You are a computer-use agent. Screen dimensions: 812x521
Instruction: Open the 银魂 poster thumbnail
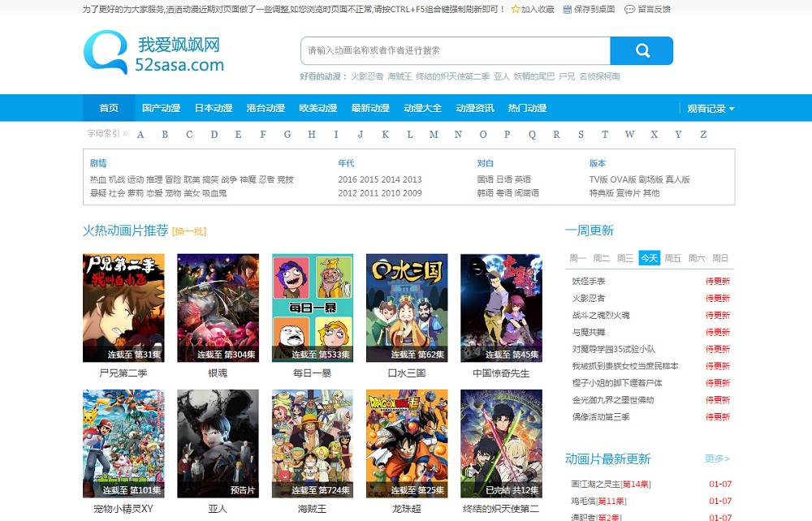tap(218, 308)
